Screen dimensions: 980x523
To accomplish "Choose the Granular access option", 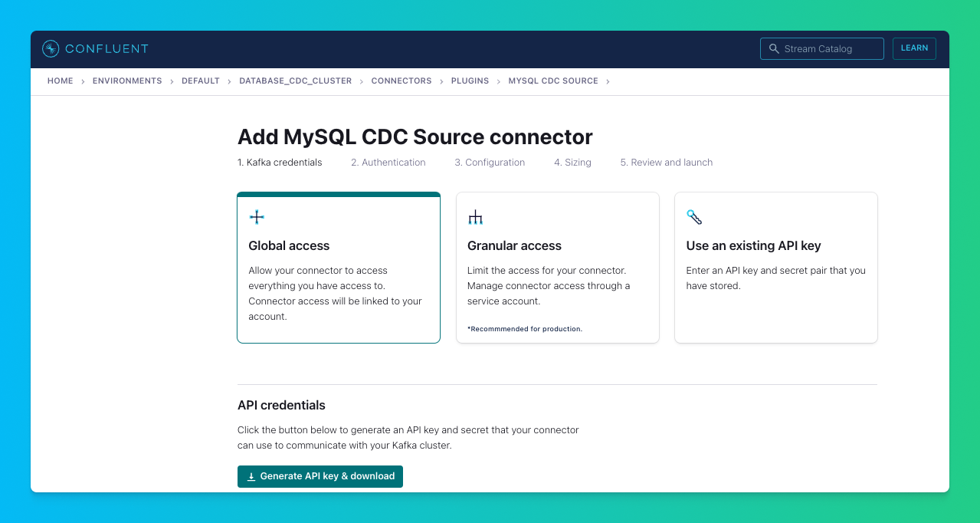I will tap(557, 268).
